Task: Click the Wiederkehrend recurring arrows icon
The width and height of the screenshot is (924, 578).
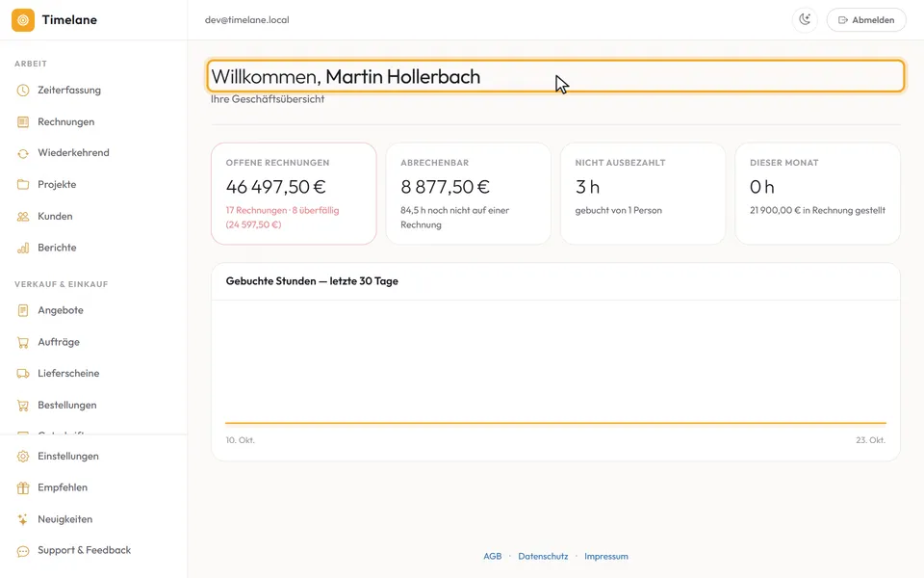Action: [x=23, y=153]
